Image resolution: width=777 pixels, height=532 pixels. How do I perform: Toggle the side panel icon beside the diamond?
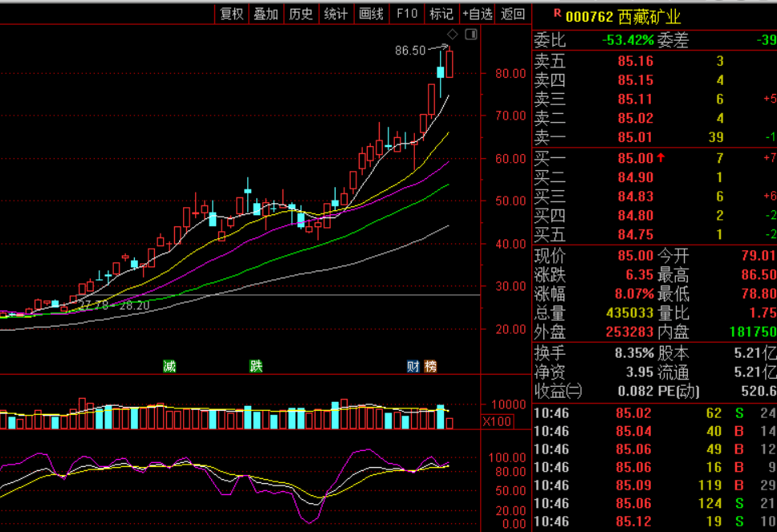[x=470, y=35]
